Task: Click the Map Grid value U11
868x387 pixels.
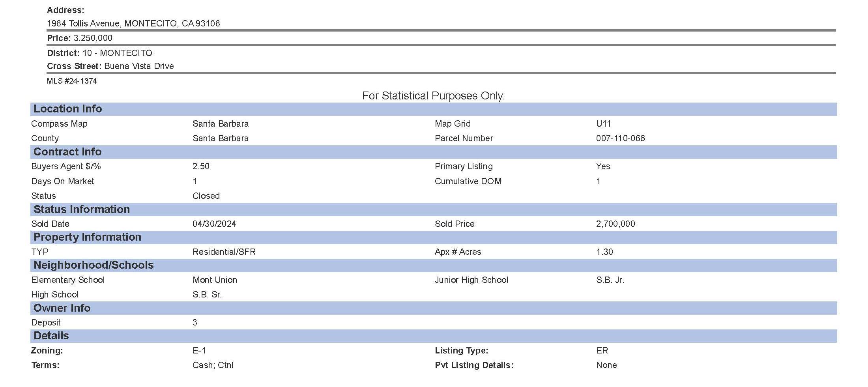Action: pyautogui.click(x=603, y=124)
